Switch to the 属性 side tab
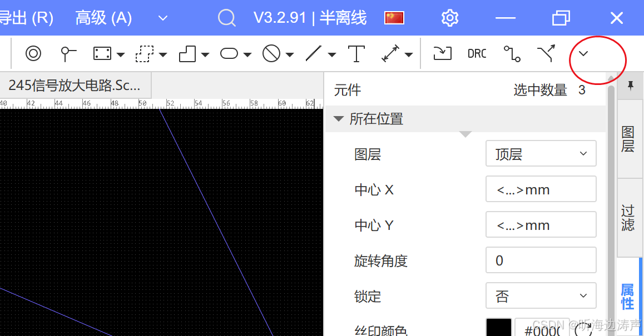Viewport: 644px width, 336px height. (x=628, y=297)
